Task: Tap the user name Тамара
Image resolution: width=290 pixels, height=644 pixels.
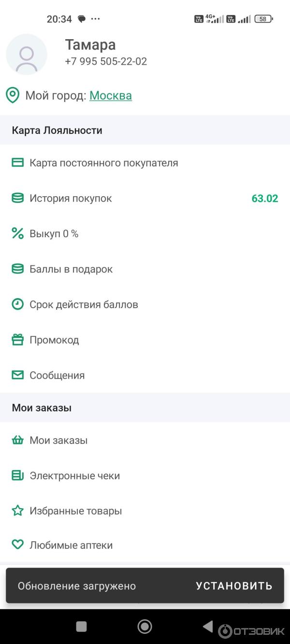Action: coord(90,45)
